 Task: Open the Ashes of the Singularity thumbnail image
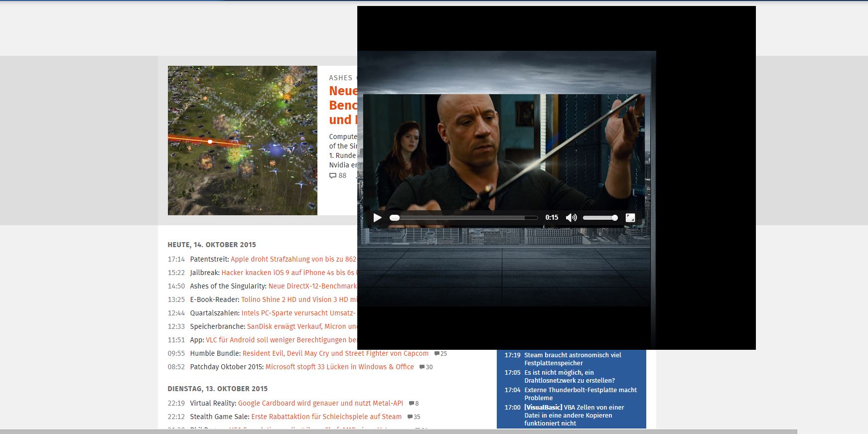coord(243,141)
